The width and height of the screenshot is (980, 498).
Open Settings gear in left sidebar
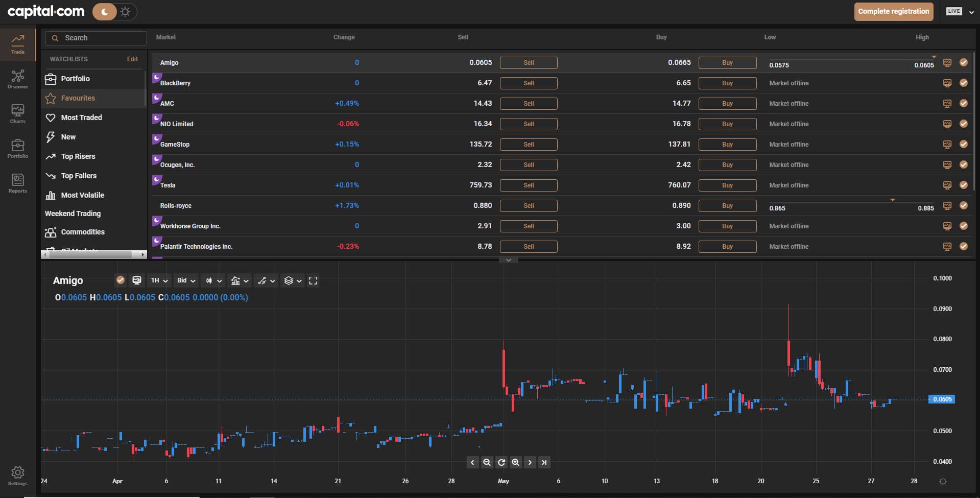click(x=18, y=475)
